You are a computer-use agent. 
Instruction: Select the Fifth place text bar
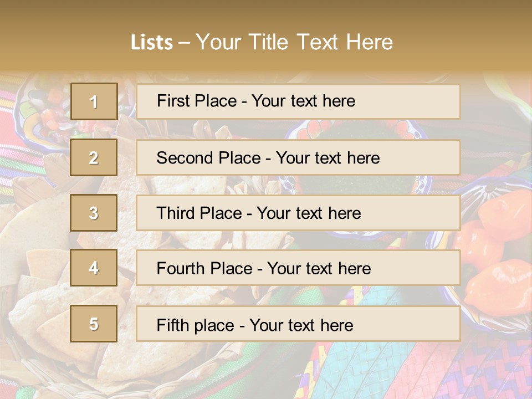298,324
